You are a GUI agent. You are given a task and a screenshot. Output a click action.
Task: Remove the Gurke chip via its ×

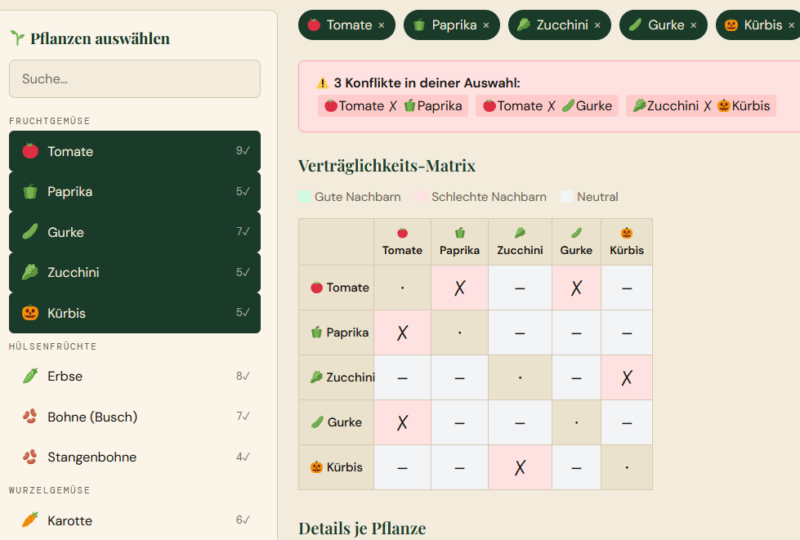(693, 25)
